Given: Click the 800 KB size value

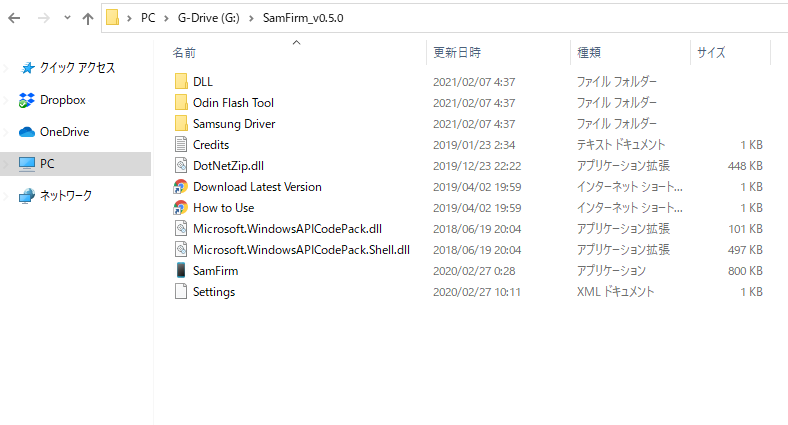Looking at the screenshot, I should (745, 271).
